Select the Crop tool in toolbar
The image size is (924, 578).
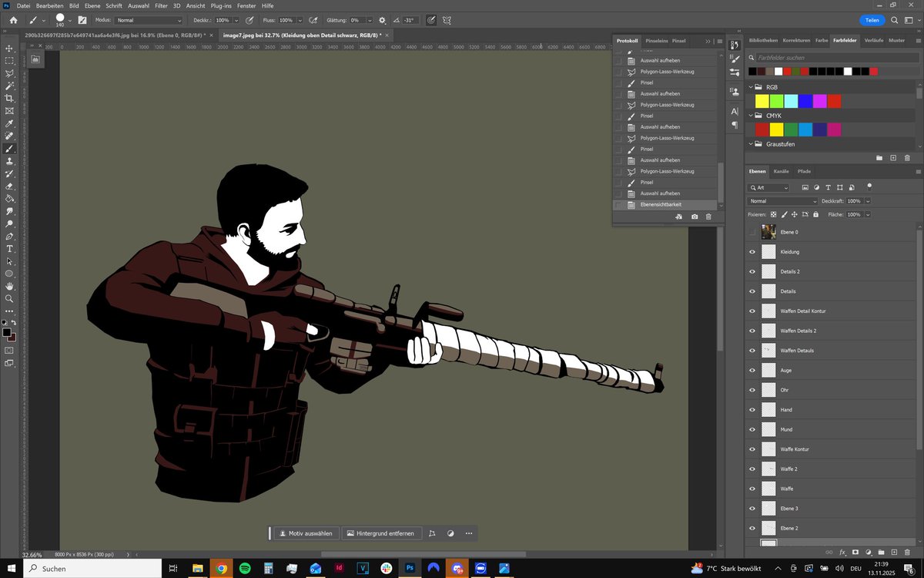(10, 98)
